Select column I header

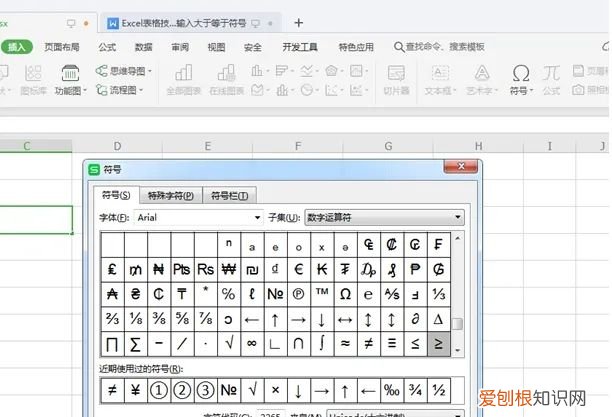click(550, 146)
